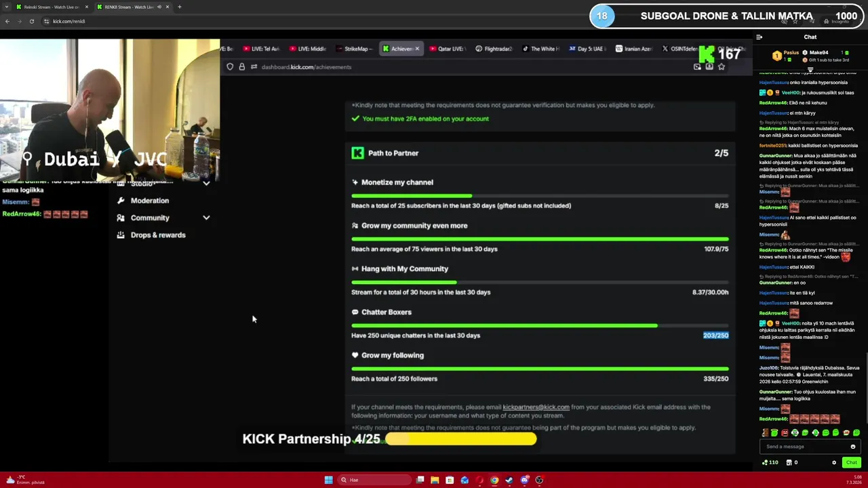Click the 'Monetize my channel' heading
This screenshot has width=868, height=488.
[x=397, y=182]
